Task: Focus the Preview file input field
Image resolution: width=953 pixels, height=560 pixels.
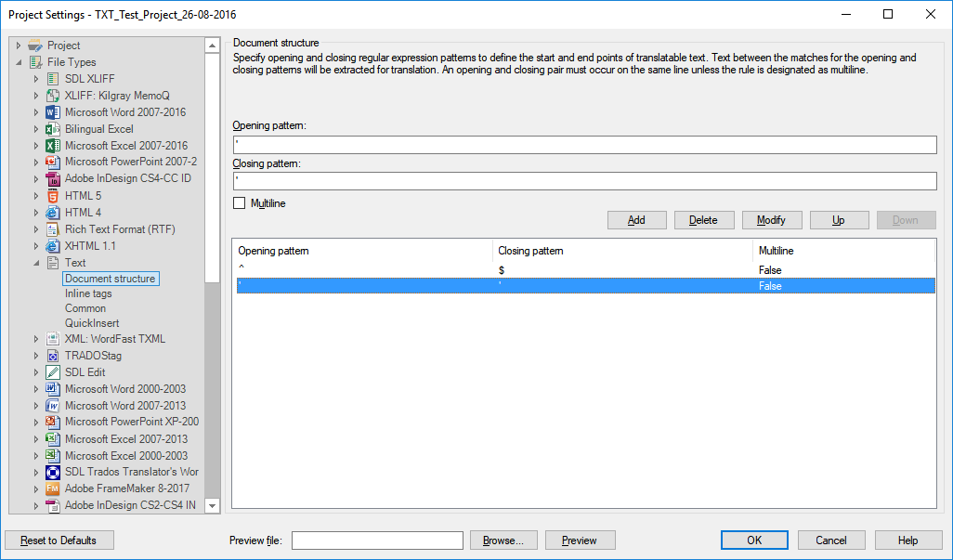Action: click(377, 540)
